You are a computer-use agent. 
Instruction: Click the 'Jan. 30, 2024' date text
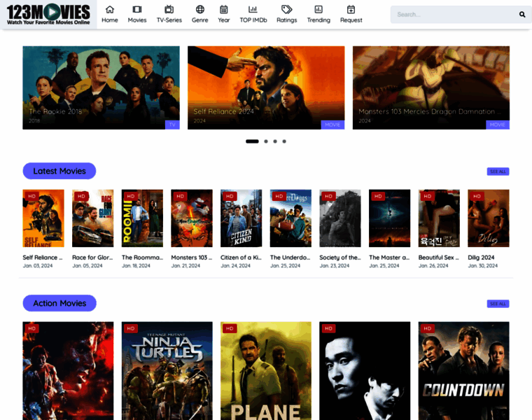(x=483, y=265)
